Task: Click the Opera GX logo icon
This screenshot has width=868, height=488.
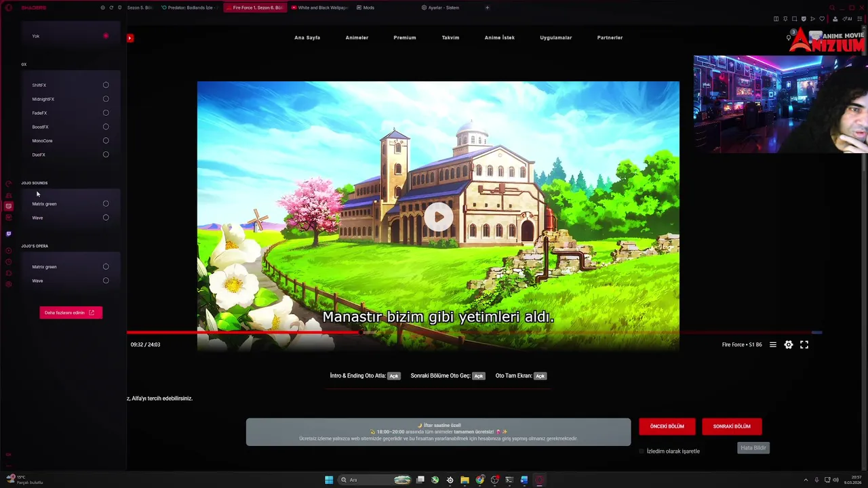Action: (9, 7)
